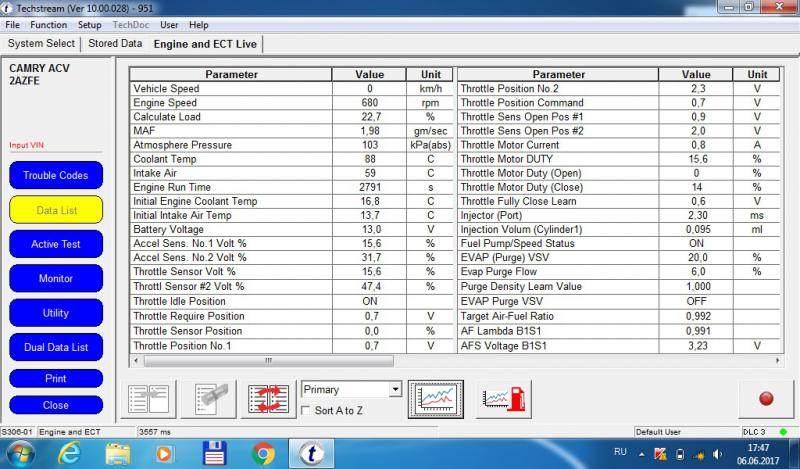Expand the Primary list dropdown
This screenshot has width=800, height=469.
[x=395, y=389]
